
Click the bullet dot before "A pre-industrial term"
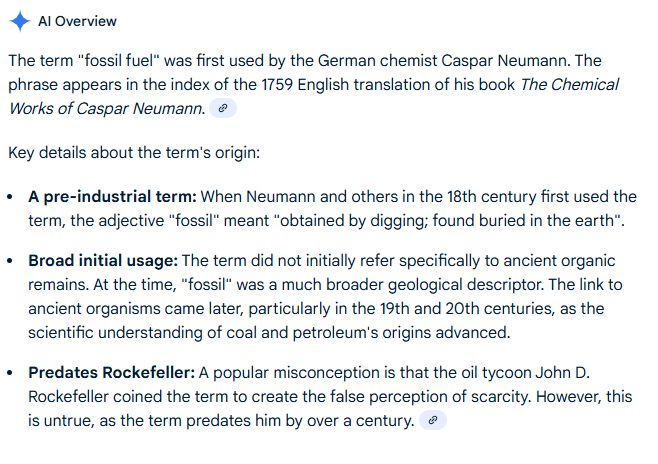click(x=12, y=197)
